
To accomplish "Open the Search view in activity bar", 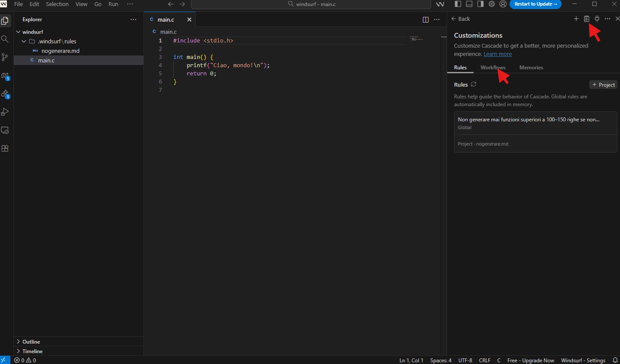I will (5, 39).
